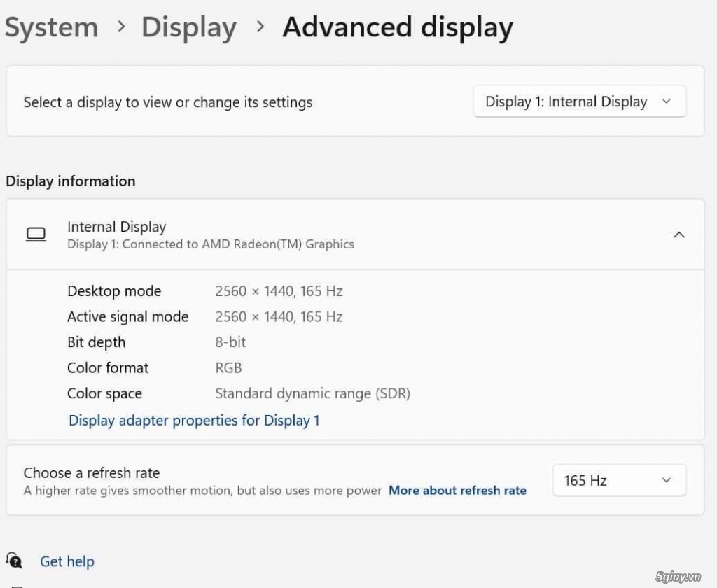Click the arrow inside the 165 Hz selector
Screen dimensions: 717x588
[666, 480]
